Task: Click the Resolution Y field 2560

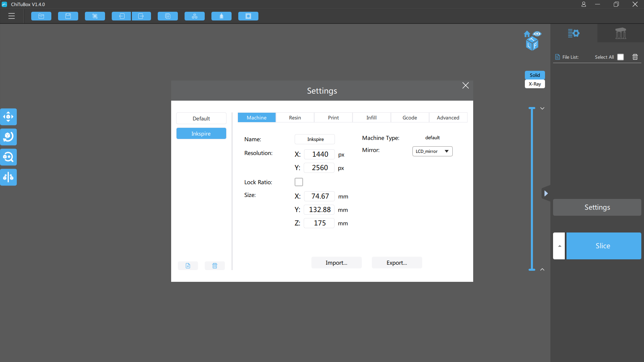Action: [319, 168]
